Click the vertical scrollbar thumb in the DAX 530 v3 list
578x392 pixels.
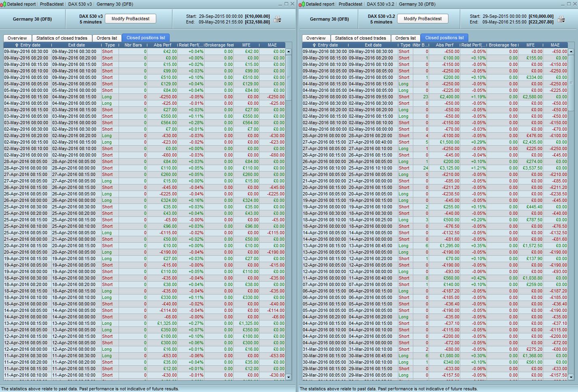[289, 77]
